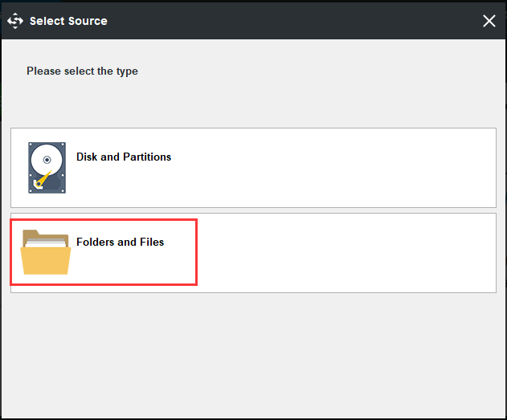Click the disk platter of the drive icon

point(46,160)
